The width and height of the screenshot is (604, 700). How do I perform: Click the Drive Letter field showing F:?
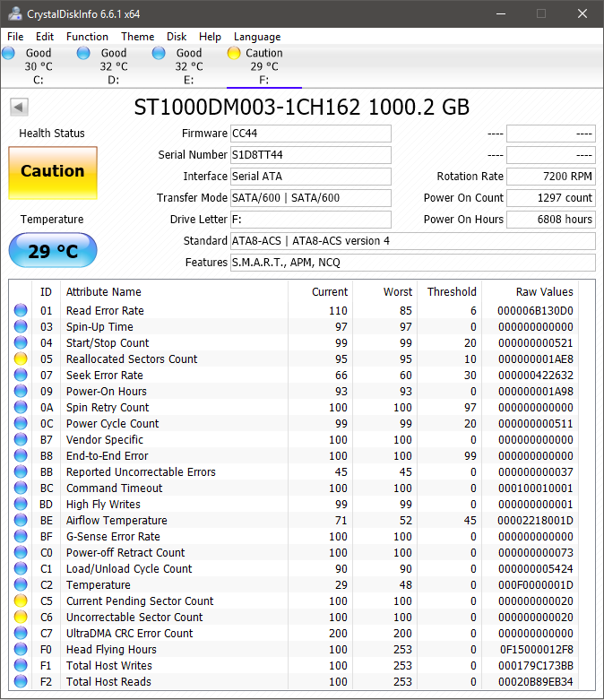point(311,220)
